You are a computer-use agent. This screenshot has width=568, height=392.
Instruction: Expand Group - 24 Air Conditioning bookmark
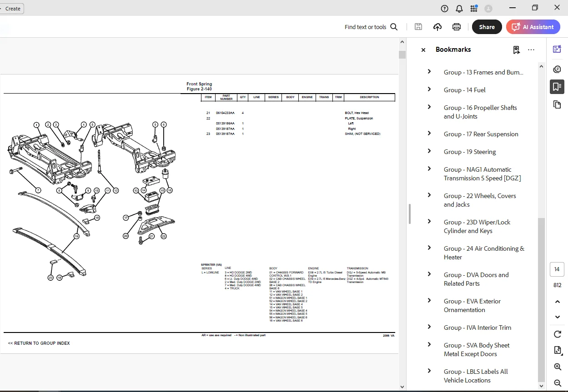pos(429,248)
